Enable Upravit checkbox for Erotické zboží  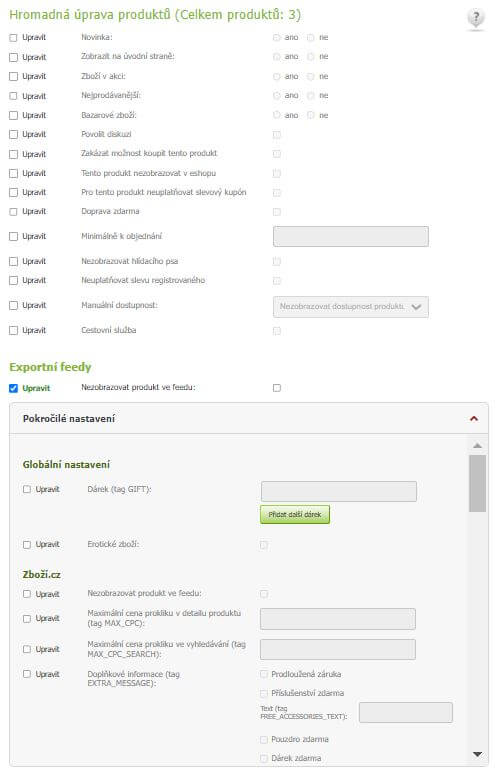click(x=27, y=545)
